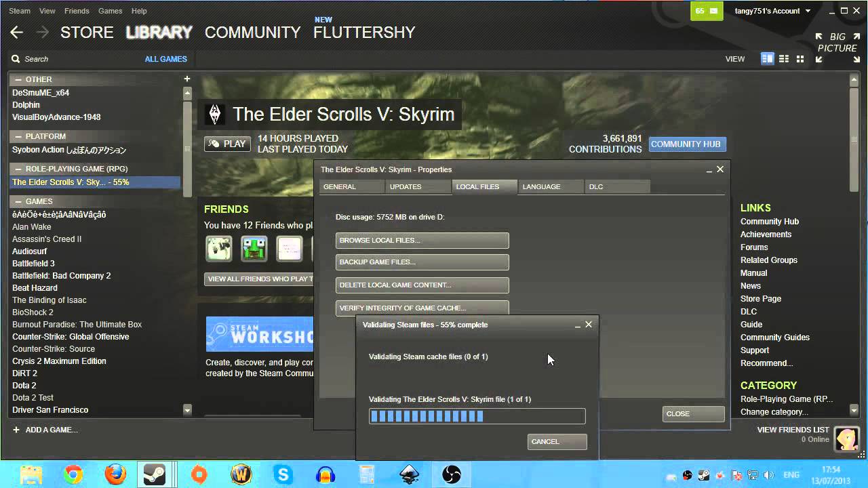Collapse the OTHER category
Image resolution: width=868 pixels, height=488 pixels.
click(x=18, y=79)
